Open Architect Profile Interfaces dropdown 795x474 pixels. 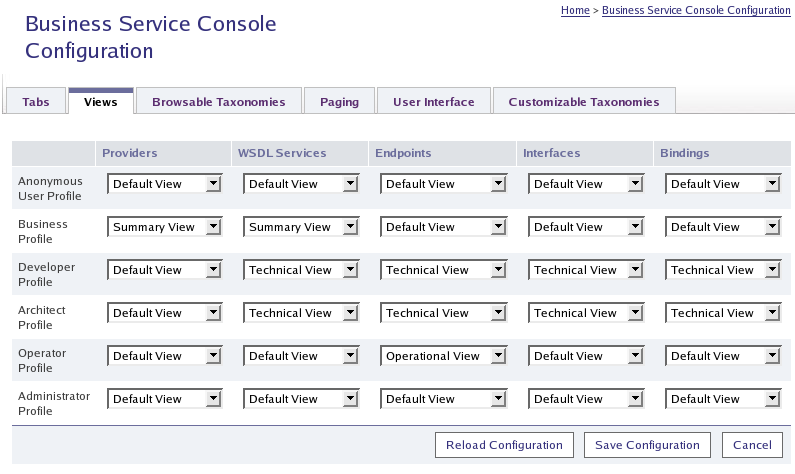[x=585, y=313]
